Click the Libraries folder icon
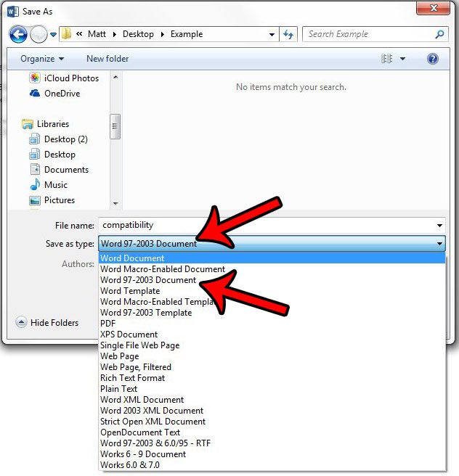 [x=28, y=124]
